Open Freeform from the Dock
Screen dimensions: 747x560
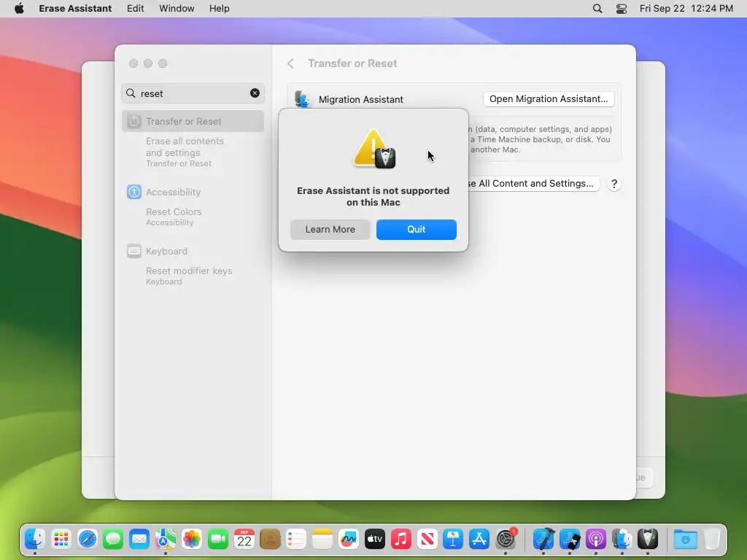[x=349, y=539]
